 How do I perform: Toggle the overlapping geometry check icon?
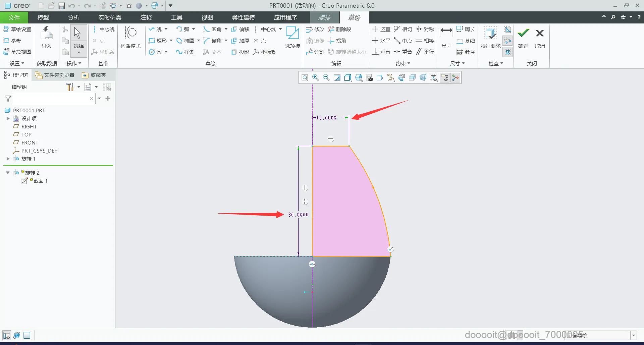coord(508,30)
